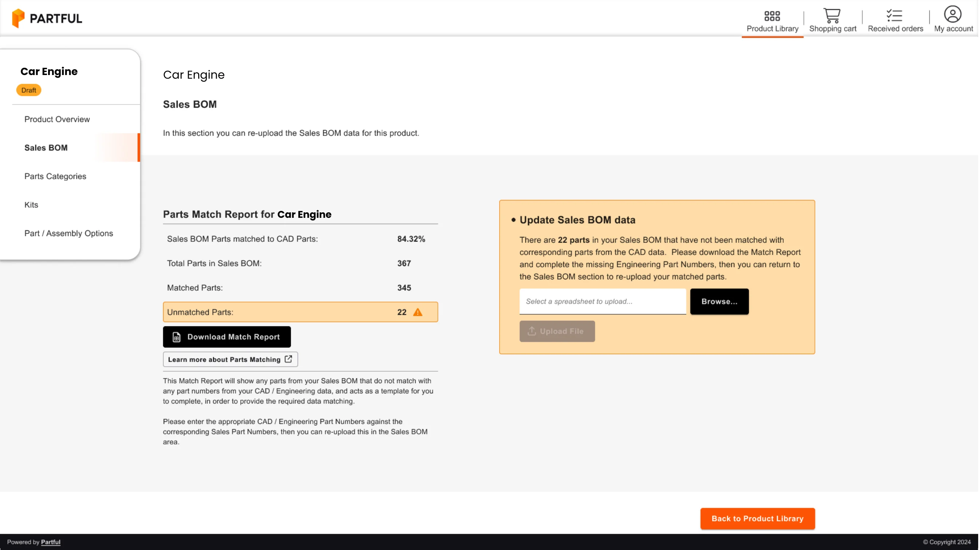Viewport: 980px width, 550px height.
Task: Click the Sales BOM page heading
Action: 190,105
